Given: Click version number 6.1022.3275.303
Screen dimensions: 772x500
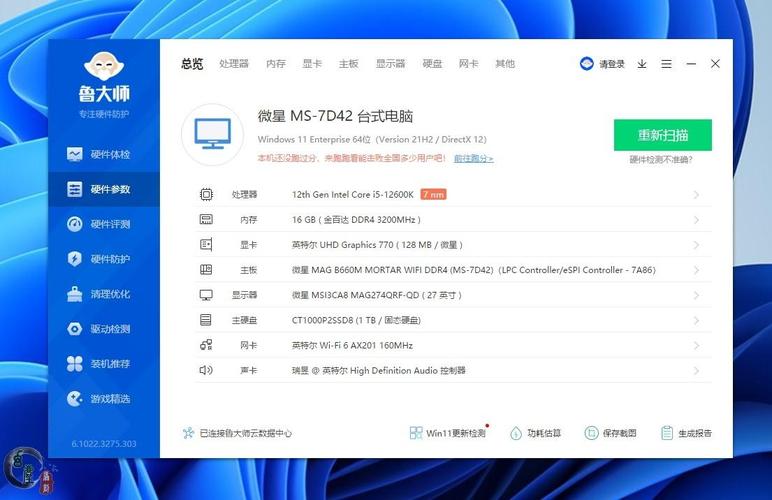Looking at the screenshot, I should [x=104, y=443].
